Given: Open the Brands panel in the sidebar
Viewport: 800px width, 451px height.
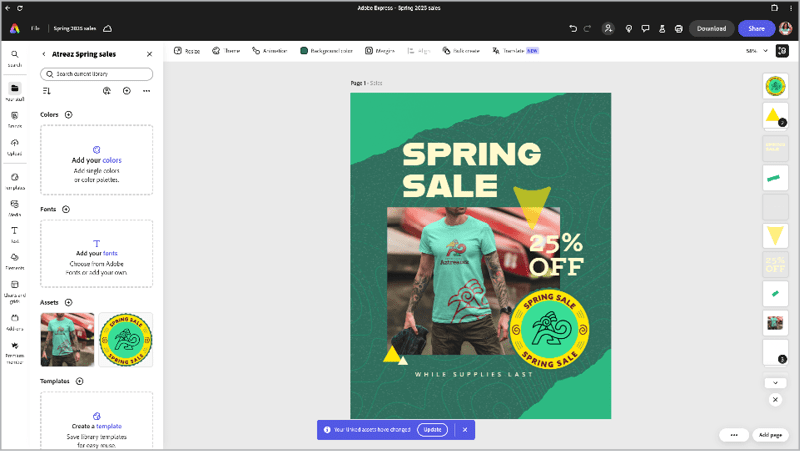Looking at the screenshot, I should point(15,119).
